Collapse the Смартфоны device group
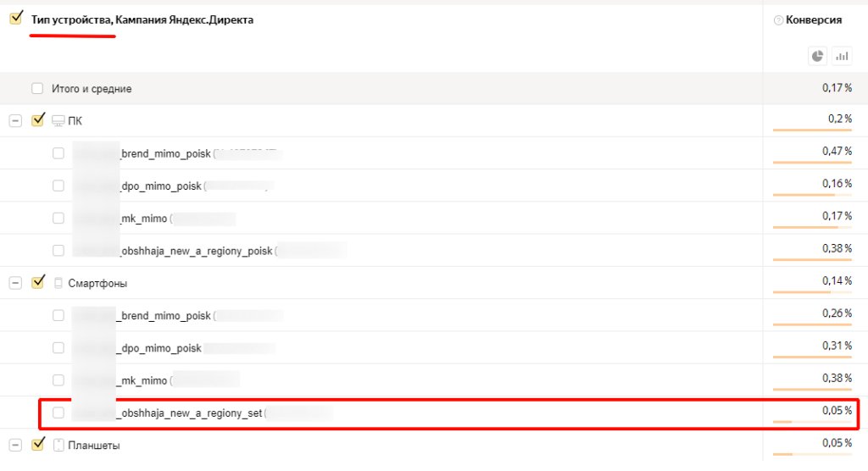Image resolution: width=868 pixels, height=471 pixels. pyautogui.click(x=15, y=283)
